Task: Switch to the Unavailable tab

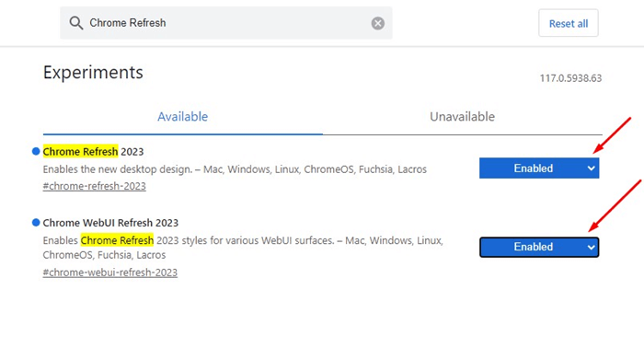Action: click(462, 117)
